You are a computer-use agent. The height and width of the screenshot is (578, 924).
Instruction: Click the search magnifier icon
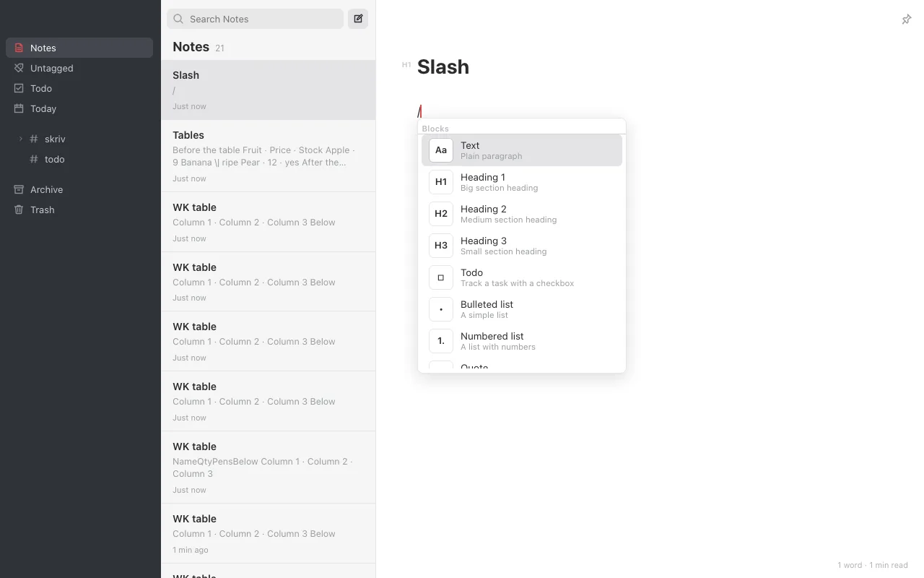click(178, 19)
